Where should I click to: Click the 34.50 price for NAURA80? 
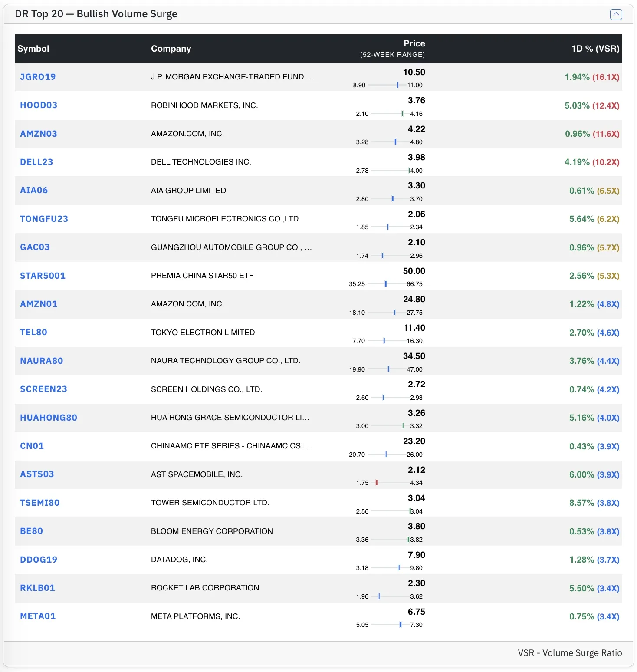(x=414, y=356)
